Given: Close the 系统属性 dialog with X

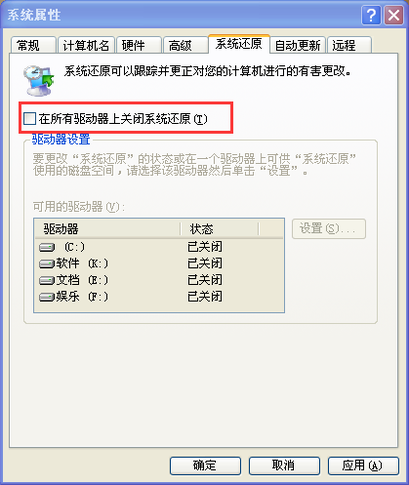Looking at the screenshot, I should click(x=394, y=15).
